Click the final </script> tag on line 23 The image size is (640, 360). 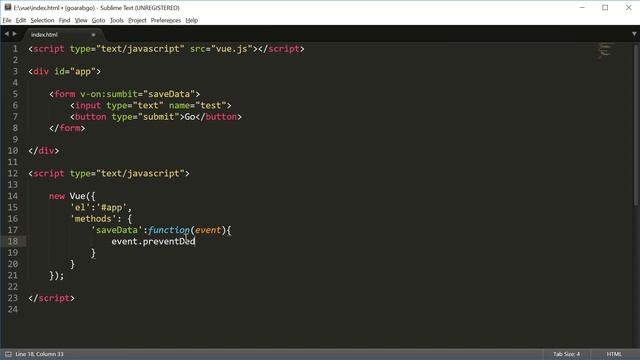click(x=51, y=298)
